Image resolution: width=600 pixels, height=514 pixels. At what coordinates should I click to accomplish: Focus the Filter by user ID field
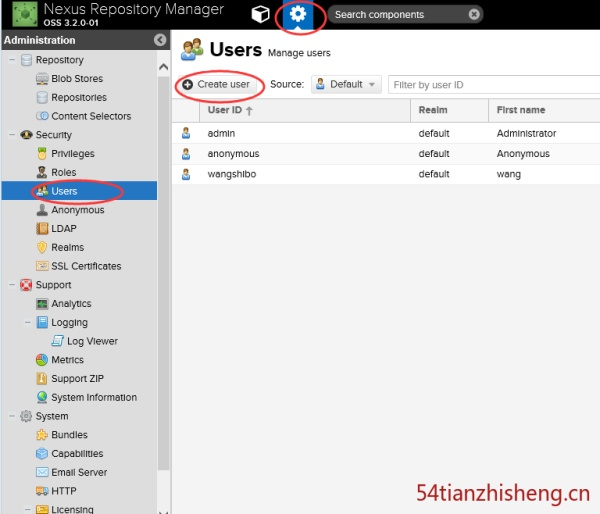[494, 85]
